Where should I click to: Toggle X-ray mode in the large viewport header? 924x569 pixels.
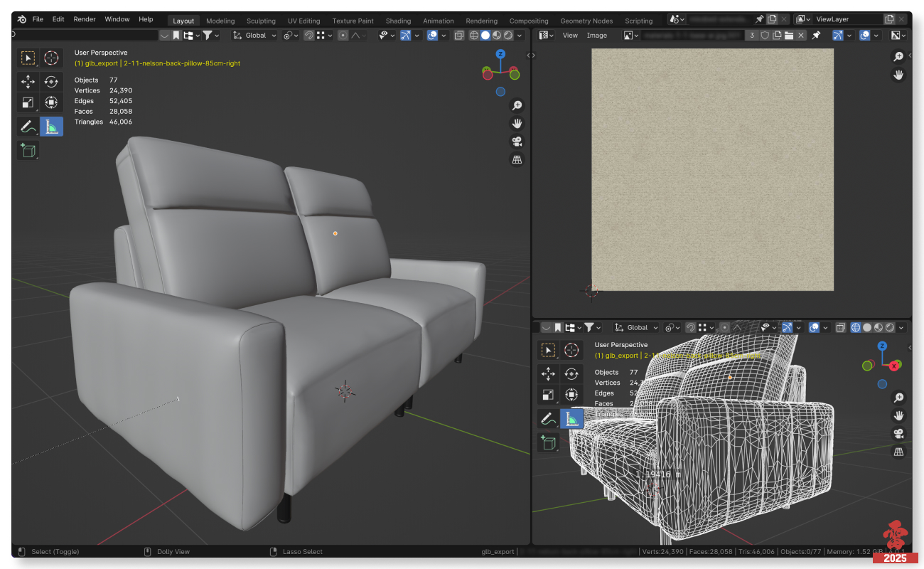click(x=458, y=36)
